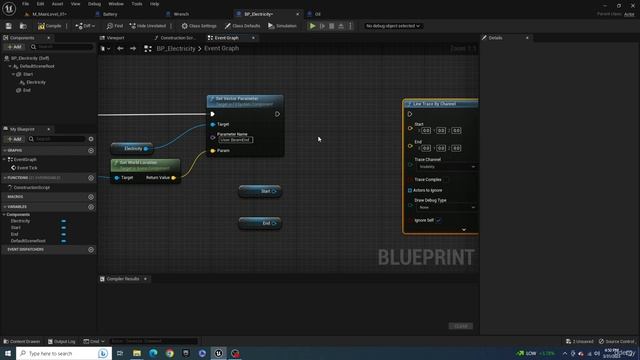The width and height of the screenshot is (640, 360).
Task: Open the Edit menu
Action: coord(40,4)
